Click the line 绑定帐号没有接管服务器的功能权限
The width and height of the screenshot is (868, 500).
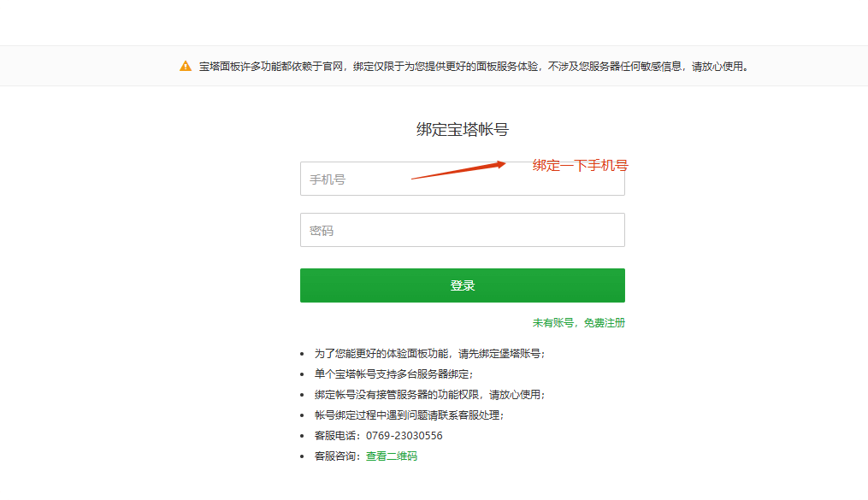coord(429,394)
